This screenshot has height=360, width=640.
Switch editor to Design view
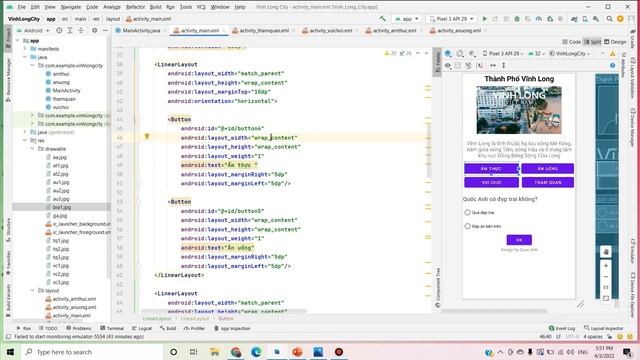pos(615,42)
